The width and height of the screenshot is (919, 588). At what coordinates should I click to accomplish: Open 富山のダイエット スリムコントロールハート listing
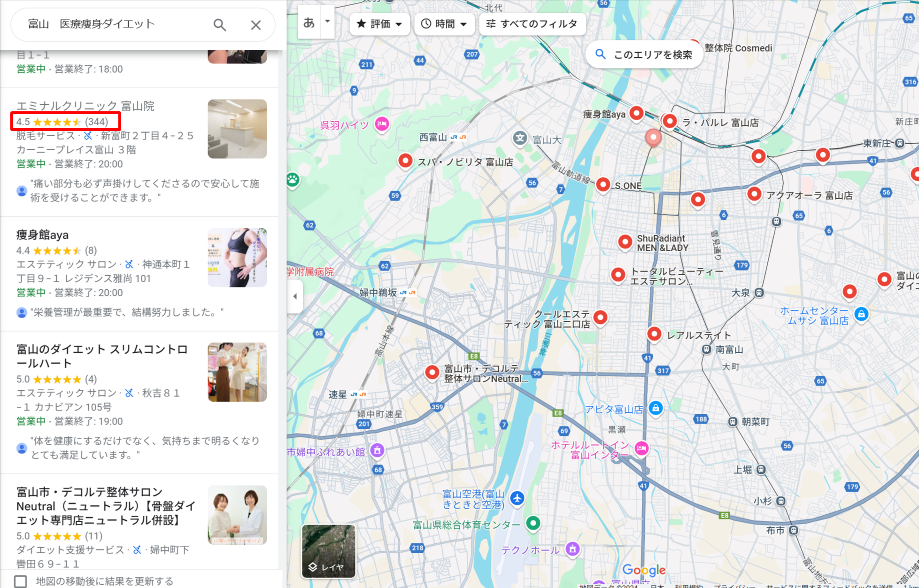(102, 356)
